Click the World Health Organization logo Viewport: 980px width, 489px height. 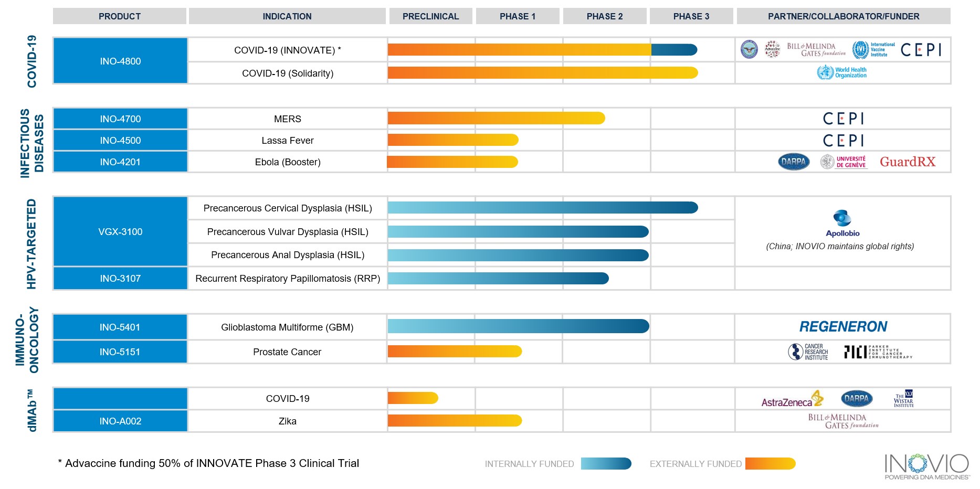point(842,72)
